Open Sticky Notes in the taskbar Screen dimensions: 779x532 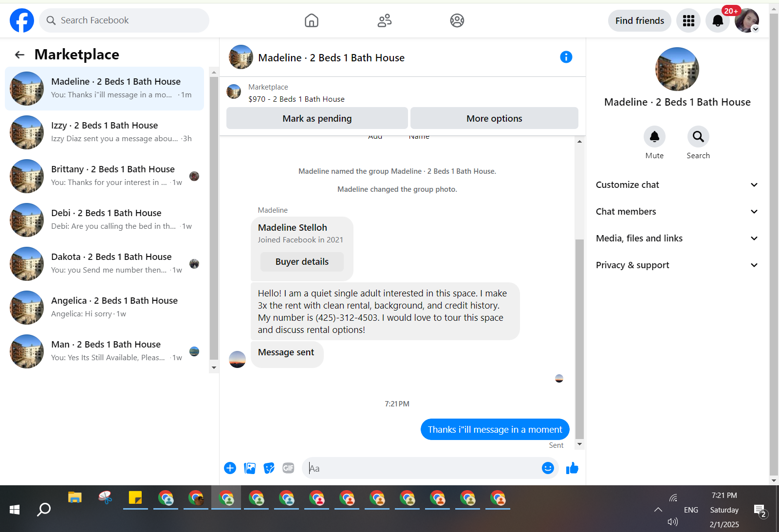[135, 497]
